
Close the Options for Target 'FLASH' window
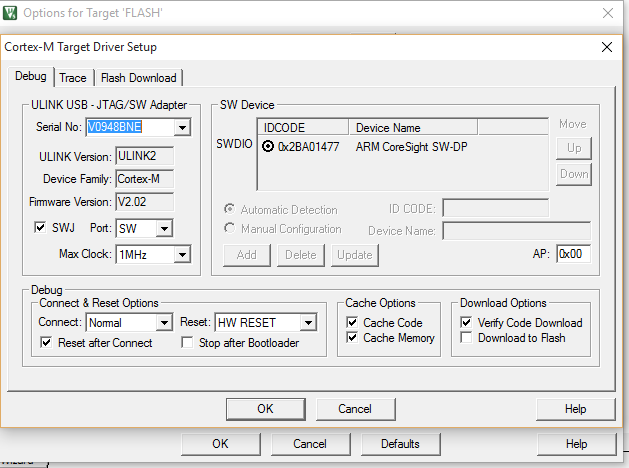[608, 13]
